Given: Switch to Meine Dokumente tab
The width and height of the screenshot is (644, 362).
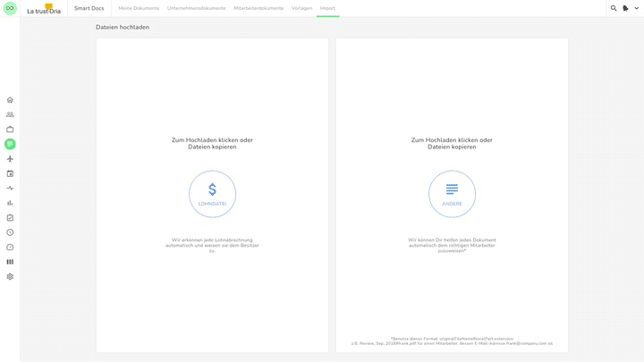Looking at the screenshot, I should coord(139,8).
